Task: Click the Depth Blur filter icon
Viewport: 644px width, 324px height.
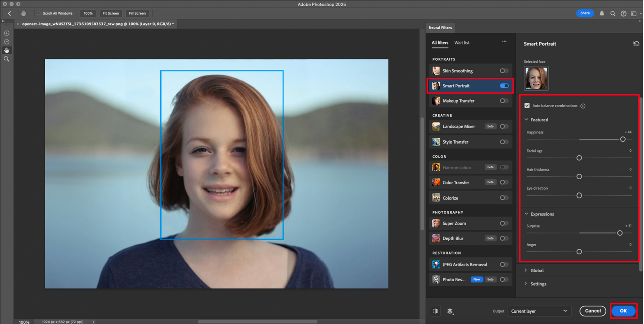Action: click(436, 238)
